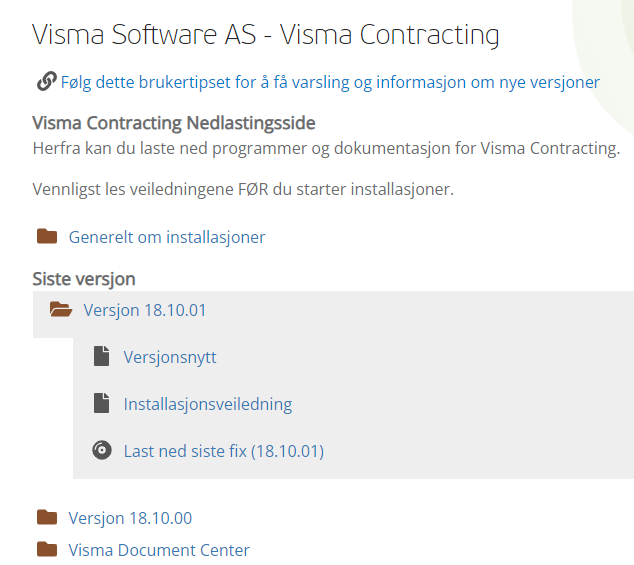Open the Versjonsnytt document link
The height and width of the screenshot is (565, 634).
pos(170,358)
